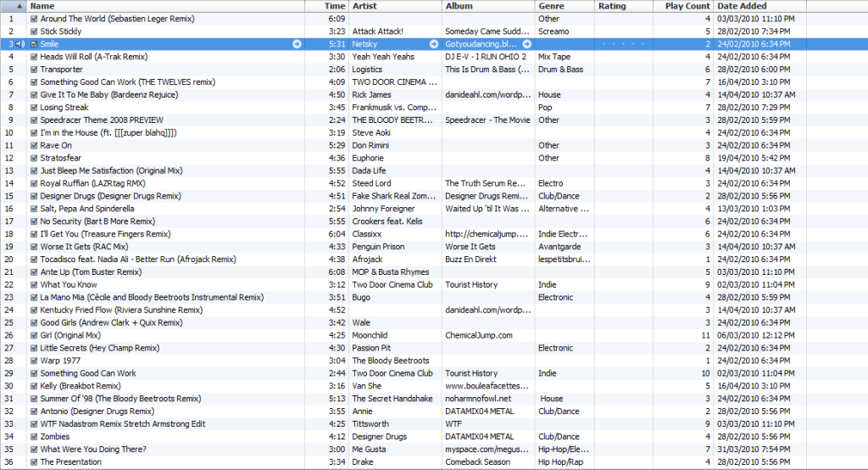Select No Security (Bart B More Remix)
This screenshot has width=868, height=470.
(97, 221)
